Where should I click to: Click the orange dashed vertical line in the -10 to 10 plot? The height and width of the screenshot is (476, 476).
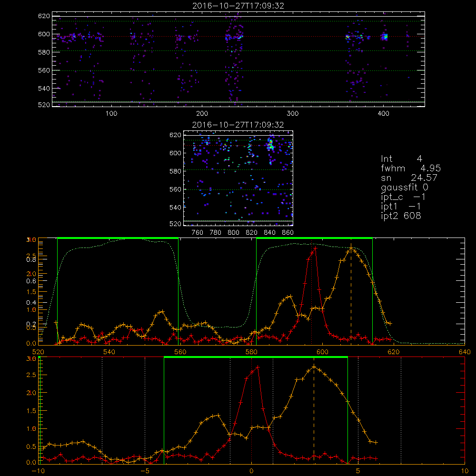pos(314,410)
